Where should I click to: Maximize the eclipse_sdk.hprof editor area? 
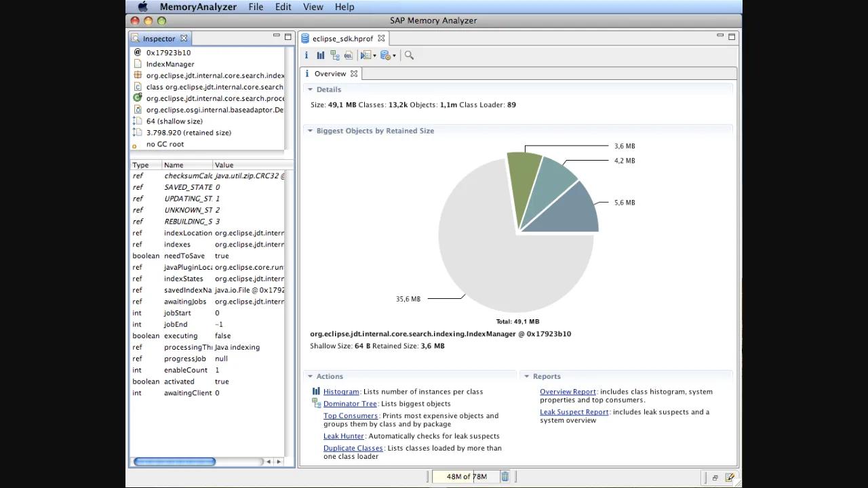[732, 37]
